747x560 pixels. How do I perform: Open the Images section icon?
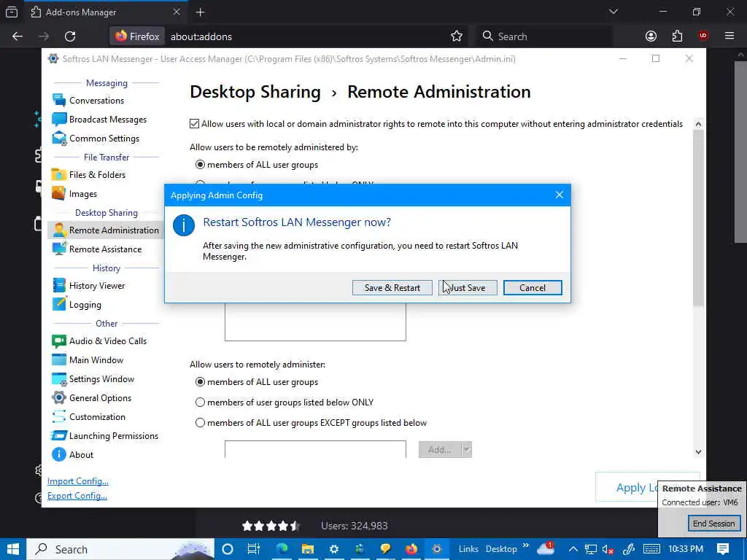click(58, 194)
